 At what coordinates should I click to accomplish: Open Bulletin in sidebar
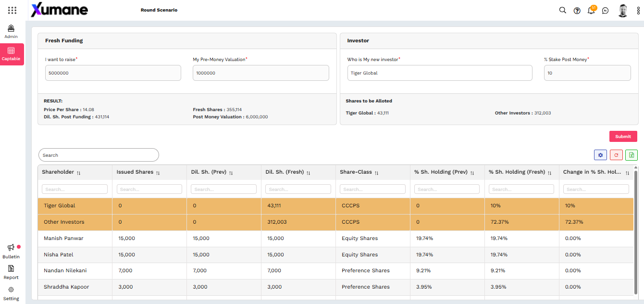(11, 251)
